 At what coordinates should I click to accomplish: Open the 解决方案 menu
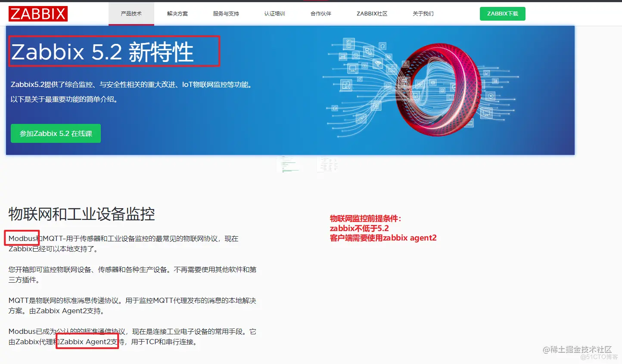pyautogui.click(x=177, y=14)
